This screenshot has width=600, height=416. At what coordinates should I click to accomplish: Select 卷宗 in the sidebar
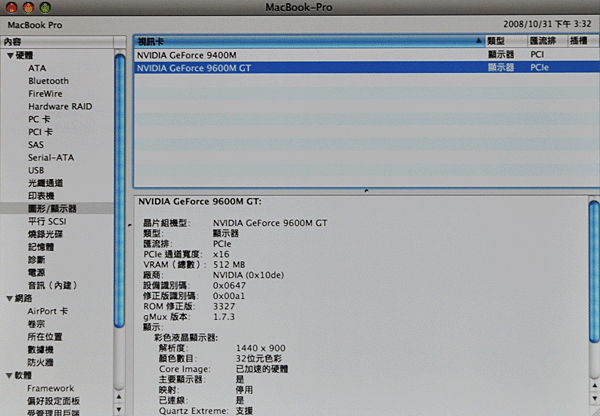tap(36, 324)
